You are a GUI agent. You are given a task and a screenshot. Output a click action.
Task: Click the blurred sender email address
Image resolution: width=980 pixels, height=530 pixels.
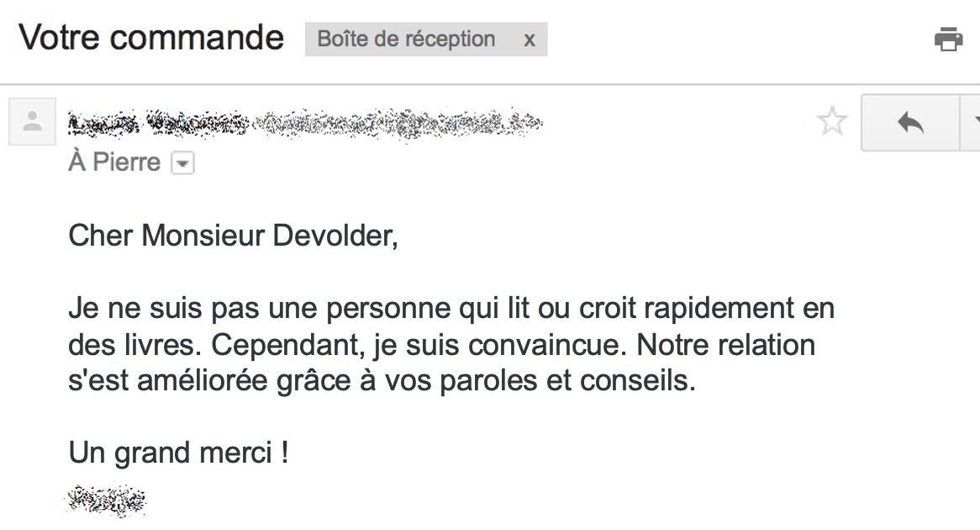point(397,123)
